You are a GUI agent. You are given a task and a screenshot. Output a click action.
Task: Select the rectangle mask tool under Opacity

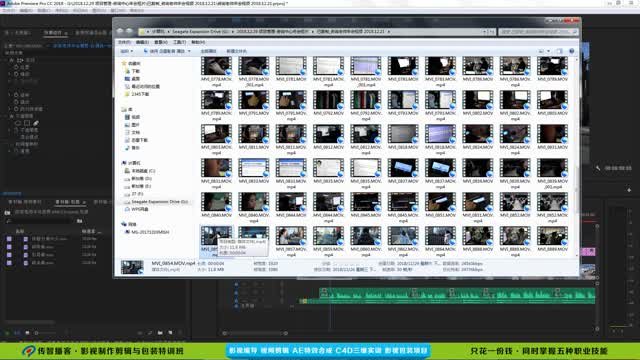27,123
